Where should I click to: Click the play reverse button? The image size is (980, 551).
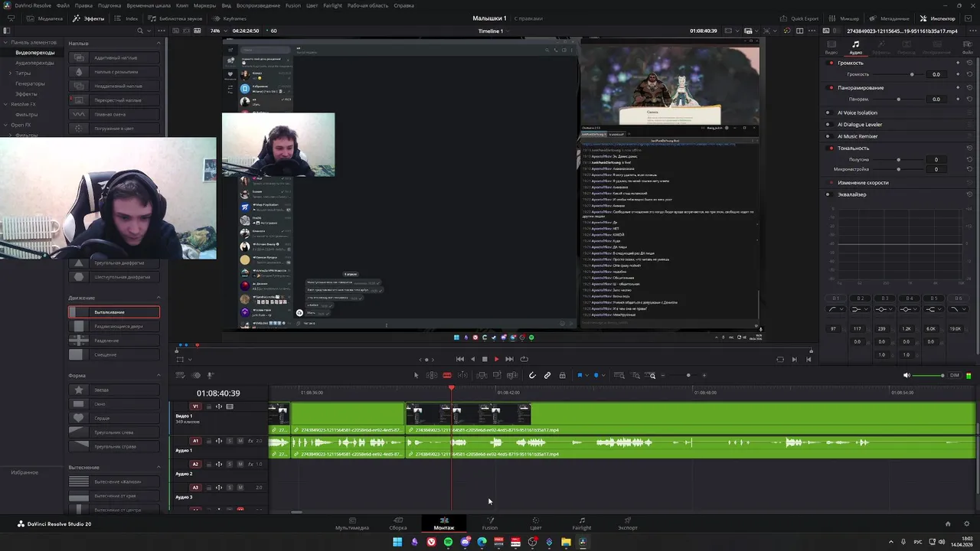(x=472, y=359)
